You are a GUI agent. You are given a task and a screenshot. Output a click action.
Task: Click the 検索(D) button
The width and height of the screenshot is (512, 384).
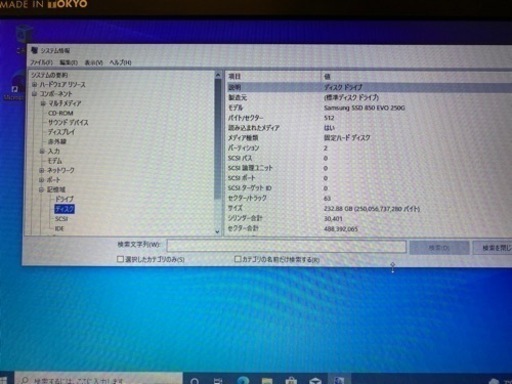[439, 248]
